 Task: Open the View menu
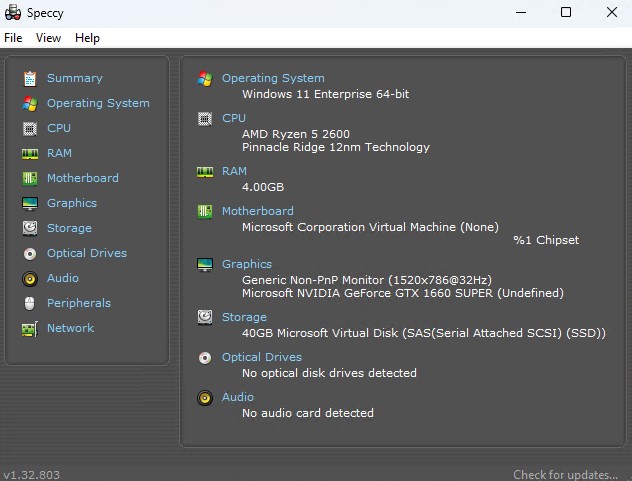click(x=48, y=38)
